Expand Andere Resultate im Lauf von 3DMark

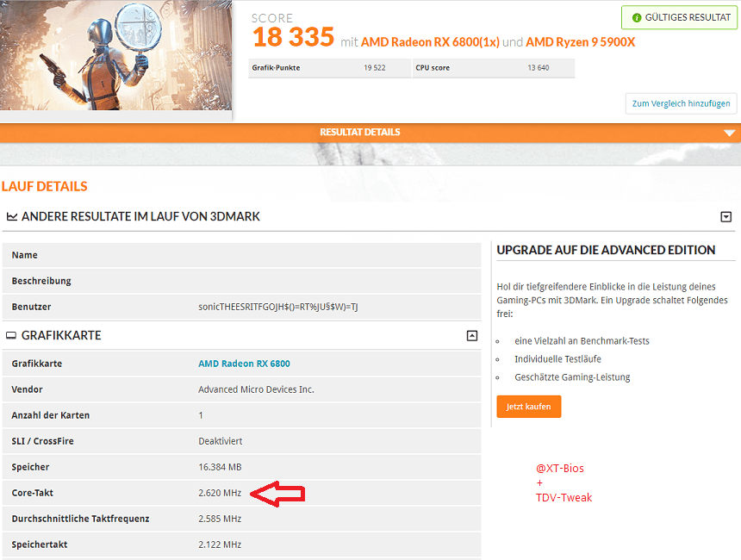tap(725, 216)
